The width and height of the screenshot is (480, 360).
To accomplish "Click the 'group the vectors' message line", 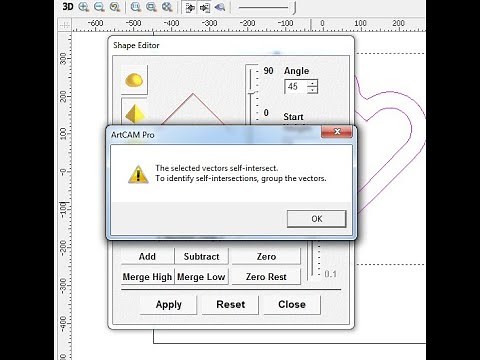I will 241,178.
